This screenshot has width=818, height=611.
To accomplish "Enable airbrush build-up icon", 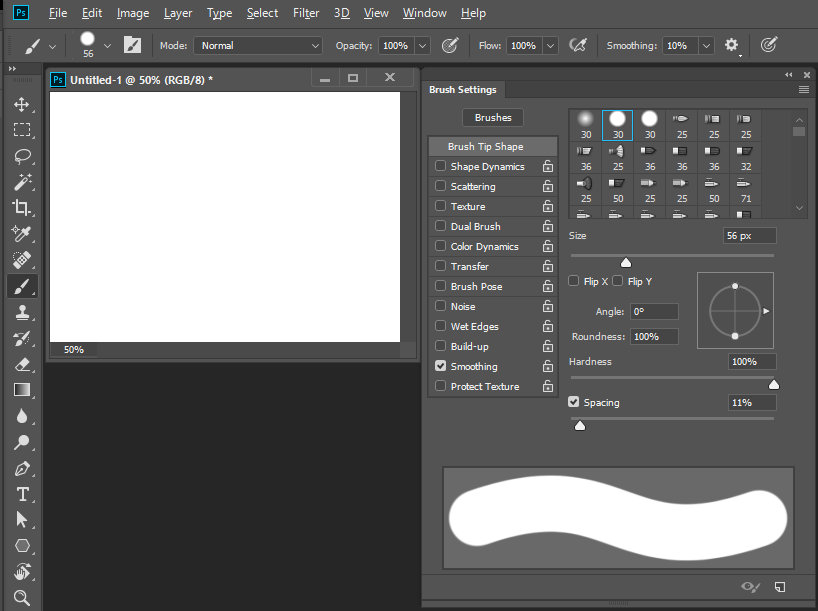I will (x=578, y=45).
